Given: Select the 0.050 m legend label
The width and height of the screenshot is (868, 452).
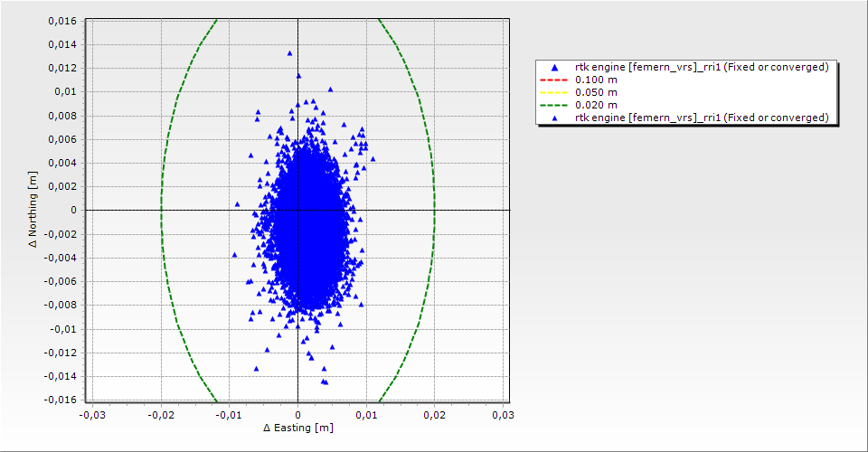Looking at the screenshot, I should 597,92.
